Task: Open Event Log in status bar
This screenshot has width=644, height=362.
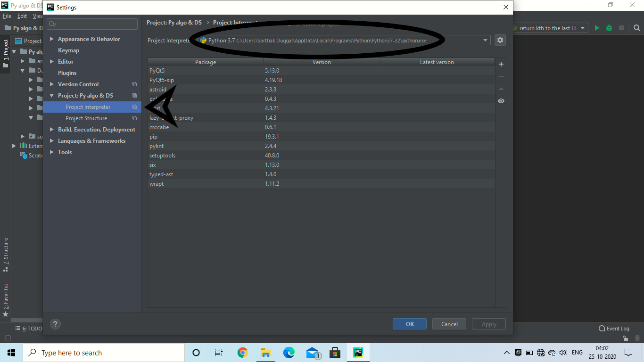Action: point(614,329)
